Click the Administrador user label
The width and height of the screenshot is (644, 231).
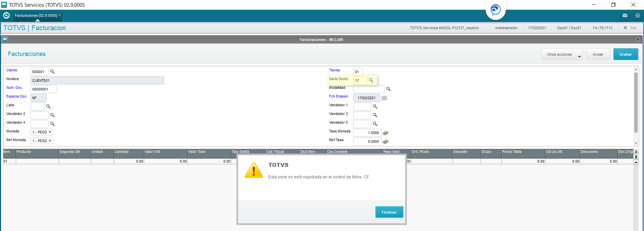(x=506, y=28)
